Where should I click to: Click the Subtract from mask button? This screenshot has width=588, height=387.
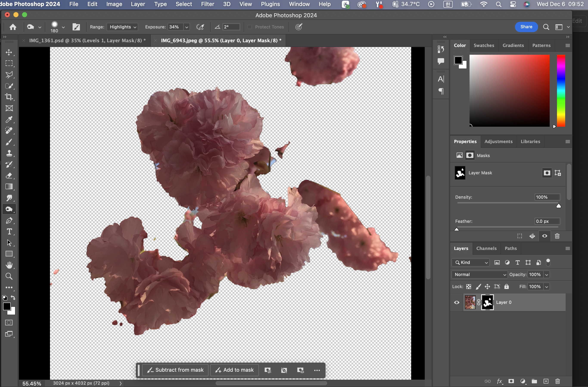tap(175, 370)
